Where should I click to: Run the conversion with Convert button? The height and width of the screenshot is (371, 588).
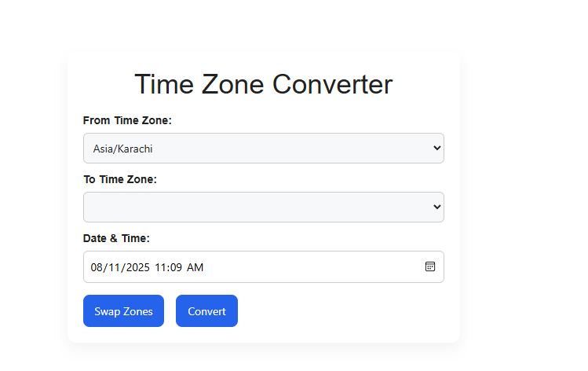tap(206, 311)
